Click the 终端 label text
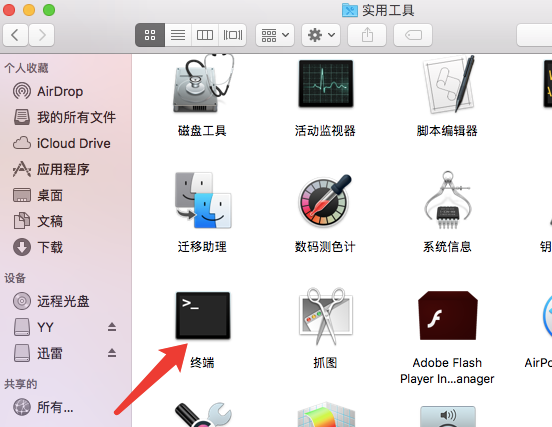This screenshot has height=427, width=552. [202, 363]
